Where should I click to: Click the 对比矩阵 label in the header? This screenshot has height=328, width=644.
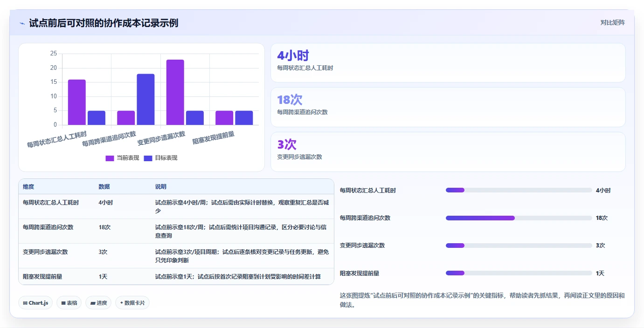tap(612, 22)
